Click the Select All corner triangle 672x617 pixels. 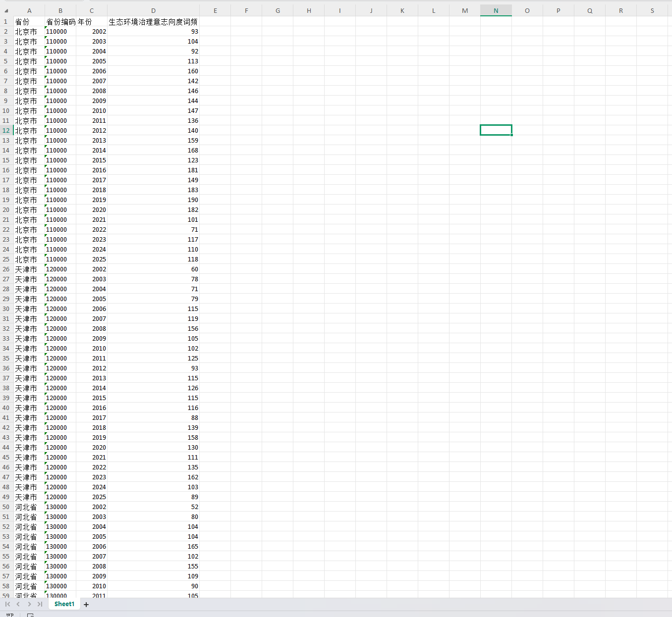pos(6,11)
